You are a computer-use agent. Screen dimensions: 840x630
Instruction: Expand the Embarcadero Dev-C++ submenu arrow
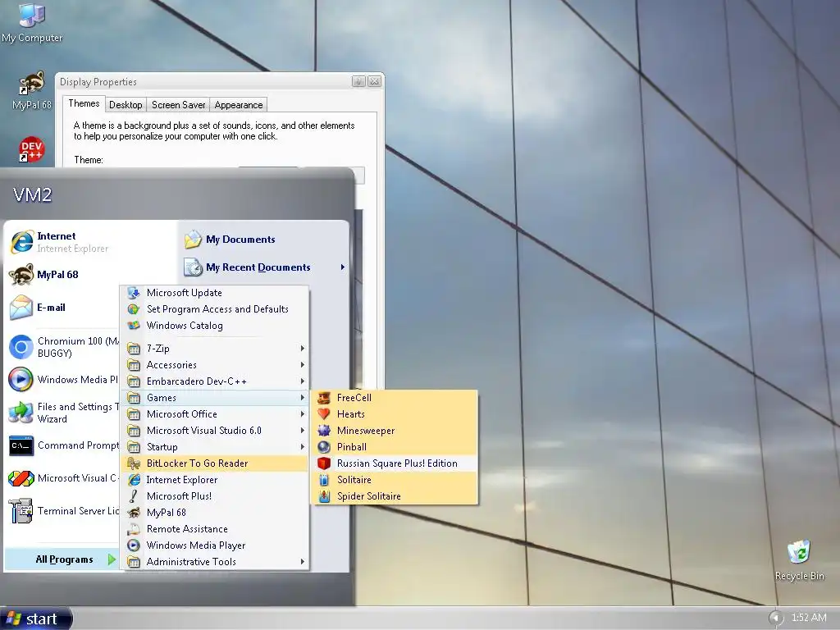tap(302, 381)
